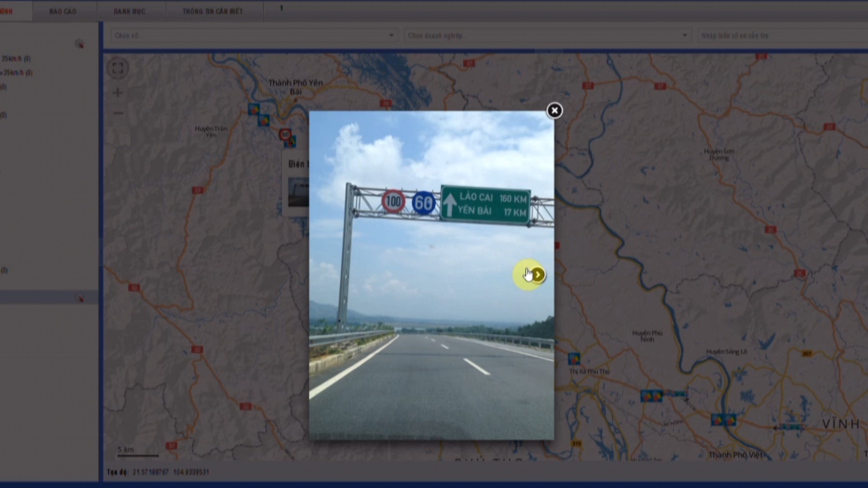The height and width of the screenshot is (488, 868).
Task: Click the 'Huyện Phù Ninh' map label
Action: click(647, 336)
